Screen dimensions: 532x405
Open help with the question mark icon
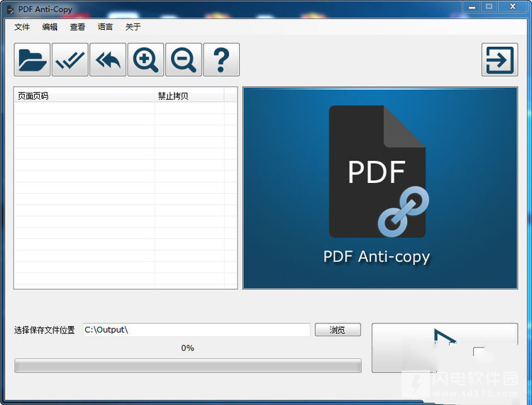click(221, 60)
